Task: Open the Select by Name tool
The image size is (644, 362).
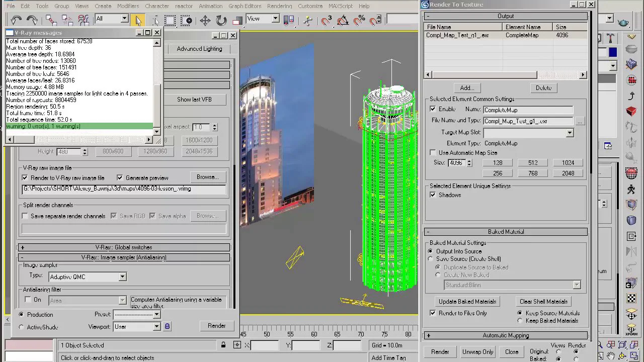Action: click(154, 20)
